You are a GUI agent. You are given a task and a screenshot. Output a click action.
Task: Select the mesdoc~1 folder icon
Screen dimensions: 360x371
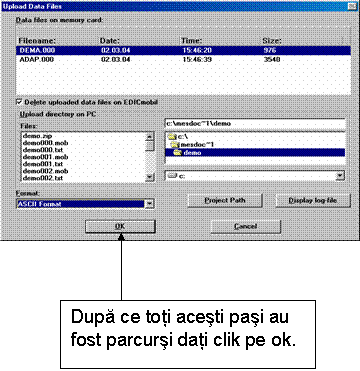coord(175,145)
